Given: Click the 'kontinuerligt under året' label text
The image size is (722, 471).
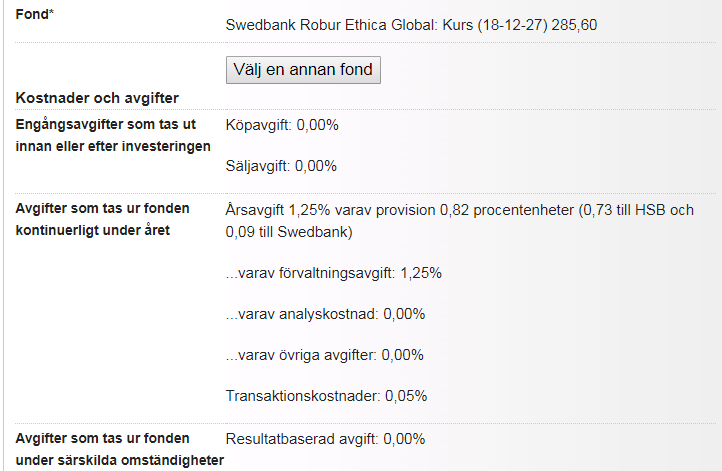Looking at the screenshot, I should (x=93, y=230).
